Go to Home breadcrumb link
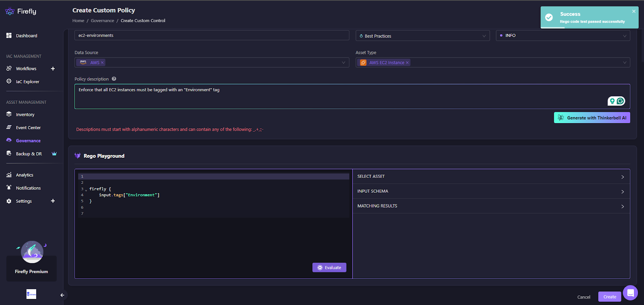The image size is (644, 305). point(78,21)
